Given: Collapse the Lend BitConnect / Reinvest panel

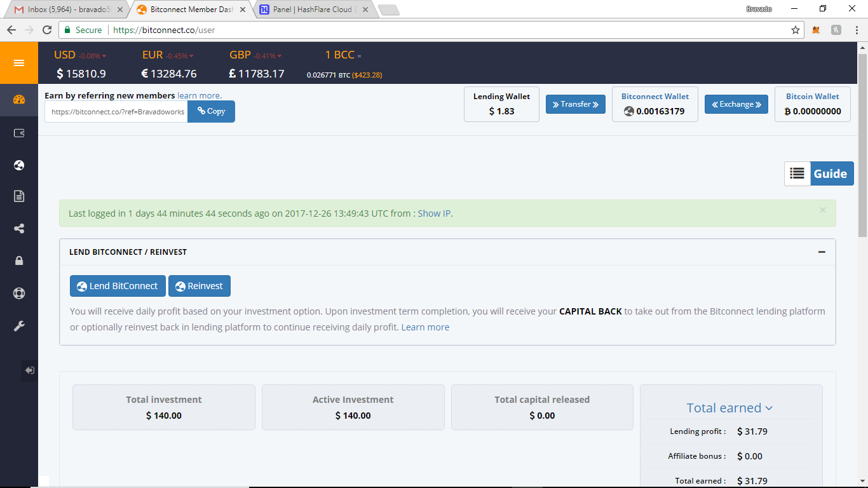Looking at the screenshot, I should [x=822, y=252].
